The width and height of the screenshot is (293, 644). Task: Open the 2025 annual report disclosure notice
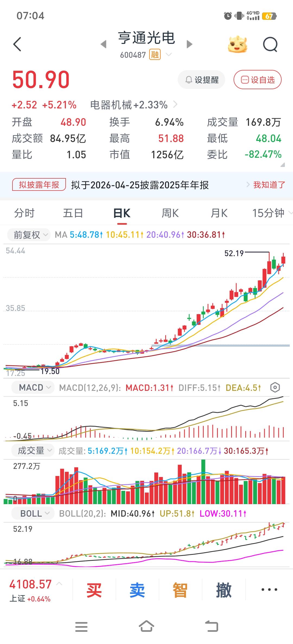point(140,185)
